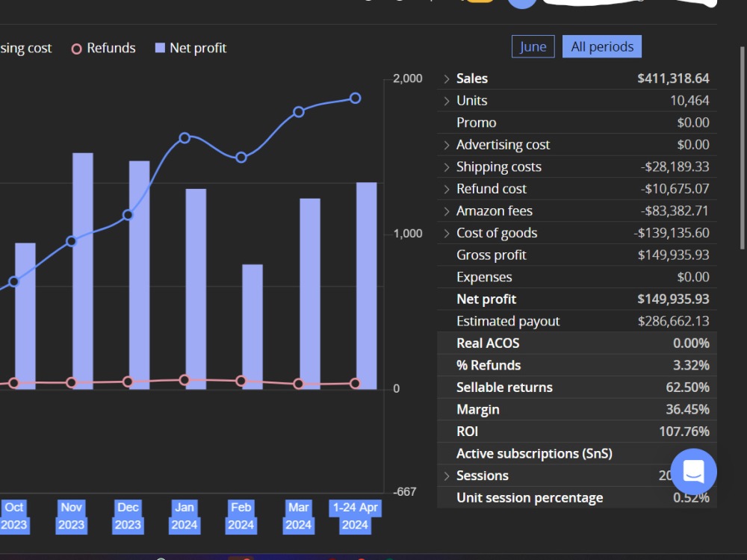This screenshot has width=747, height=560.
Task: Select the June period button
Action: click(533, 46)
